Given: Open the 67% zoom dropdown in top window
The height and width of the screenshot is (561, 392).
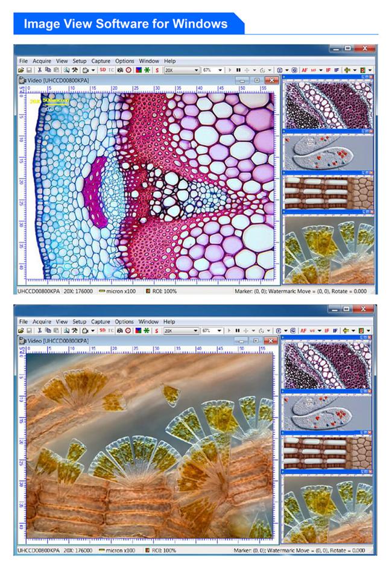Looking at the screenshot, I should point(220,70).
